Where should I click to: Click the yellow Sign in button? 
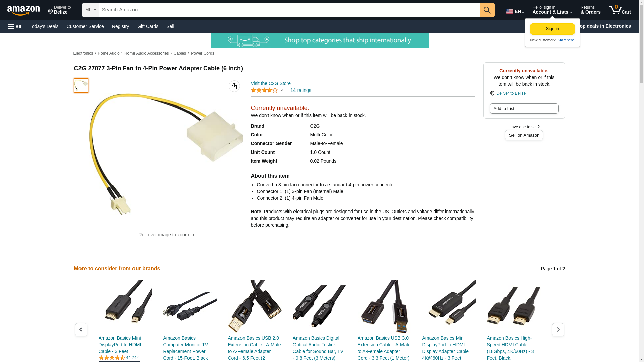point(552,29)
